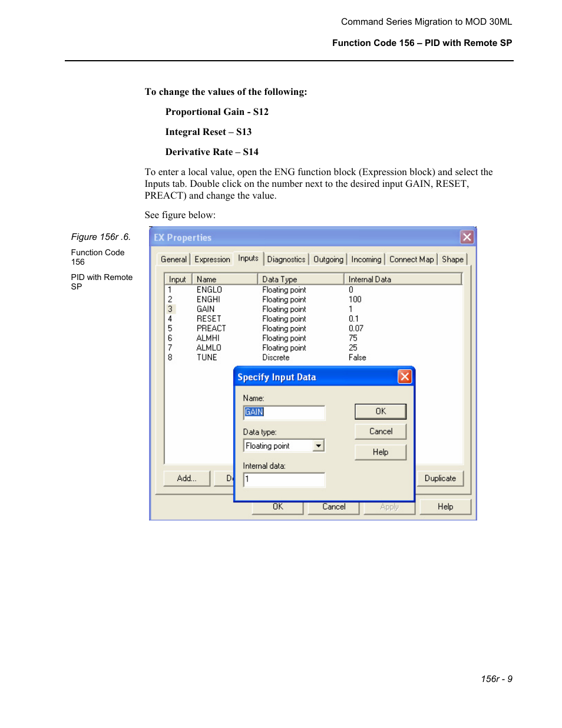
Task: Click the internal data value 75
Action: pyautogui.click(x=353, y=338)
